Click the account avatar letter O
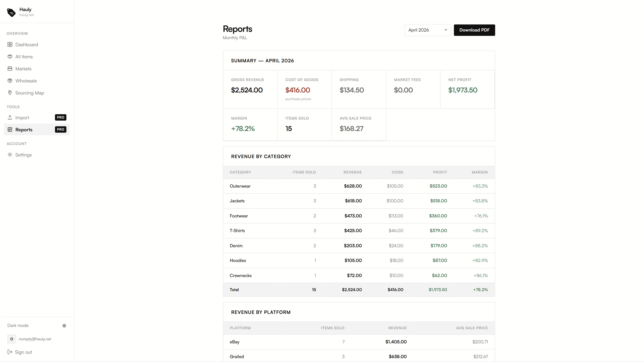Screen dimensions: 644x362 coord(12,339)
